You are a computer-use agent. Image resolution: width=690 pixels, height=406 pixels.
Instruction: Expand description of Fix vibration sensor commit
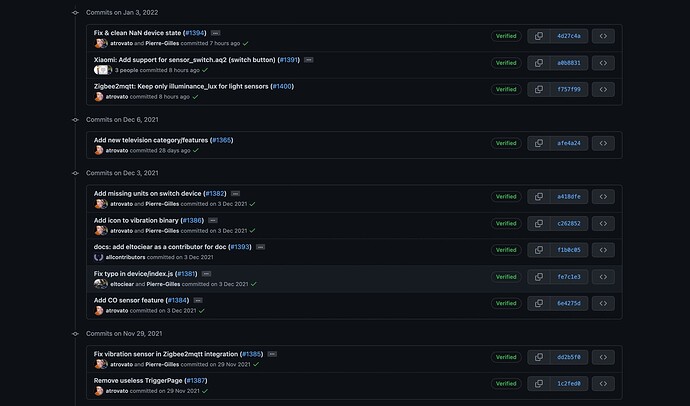click(272, 354)
